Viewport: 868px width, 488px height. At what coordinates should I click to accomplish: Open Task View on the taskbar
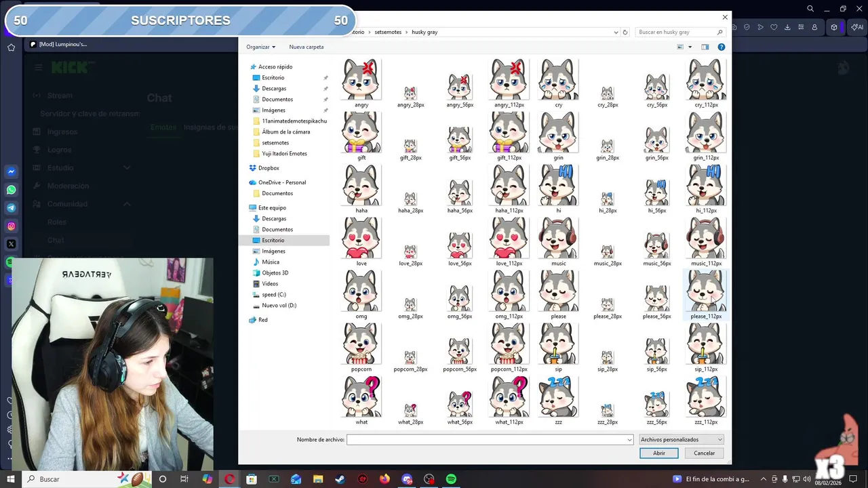pos(184,479)
